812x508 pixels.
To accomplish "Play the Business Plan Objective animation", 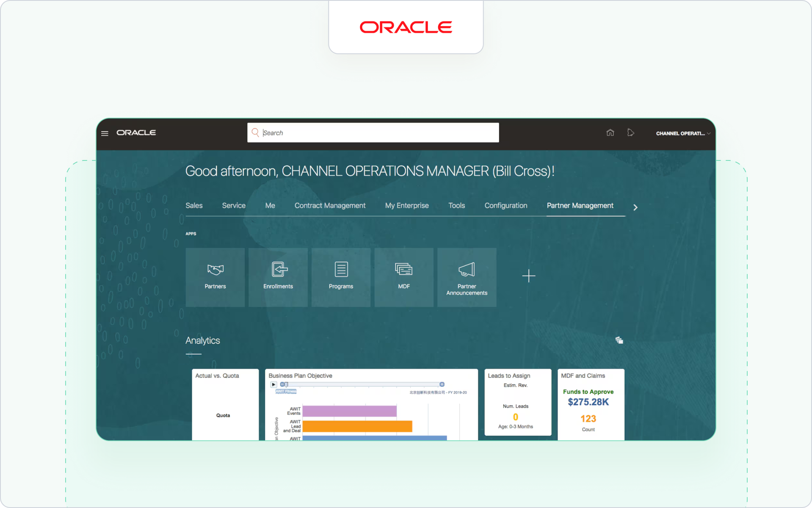I will pos(273,384).
